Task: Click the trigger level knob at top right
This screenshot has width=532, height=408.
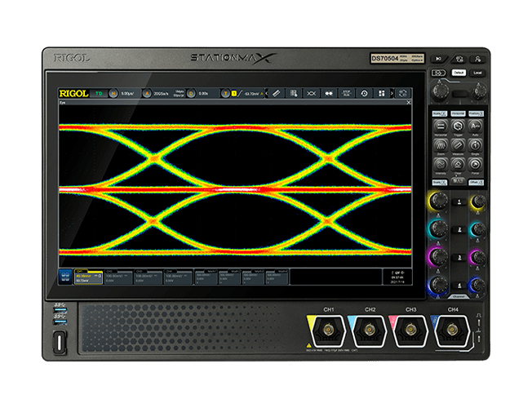Action: (480, 91)
